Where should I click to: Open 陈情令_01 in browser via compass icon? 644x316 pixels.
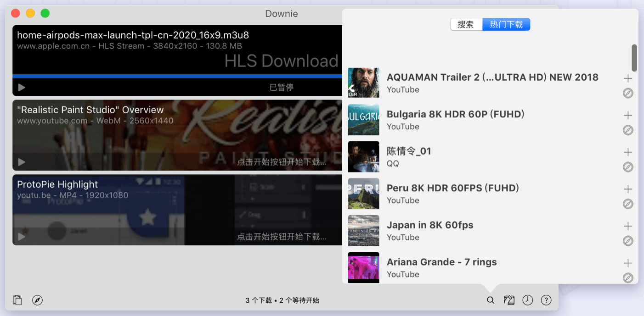[628, 167]
